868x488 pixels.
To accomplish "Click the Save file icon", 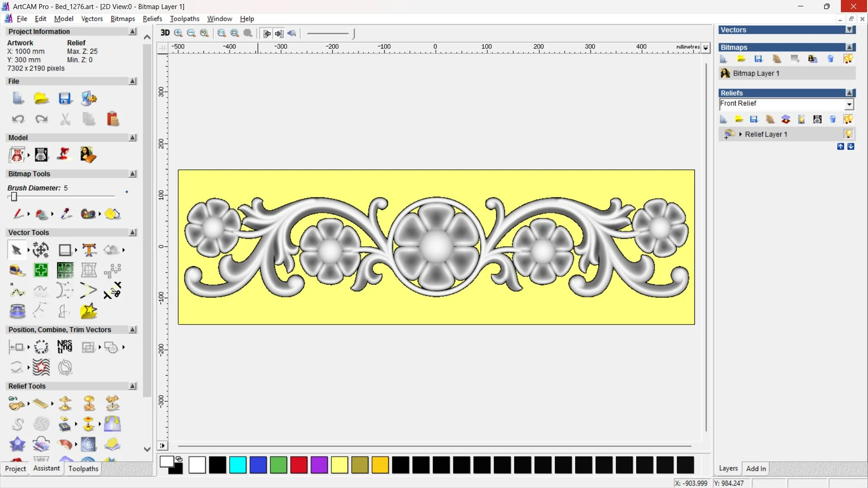I will (65, 99).
